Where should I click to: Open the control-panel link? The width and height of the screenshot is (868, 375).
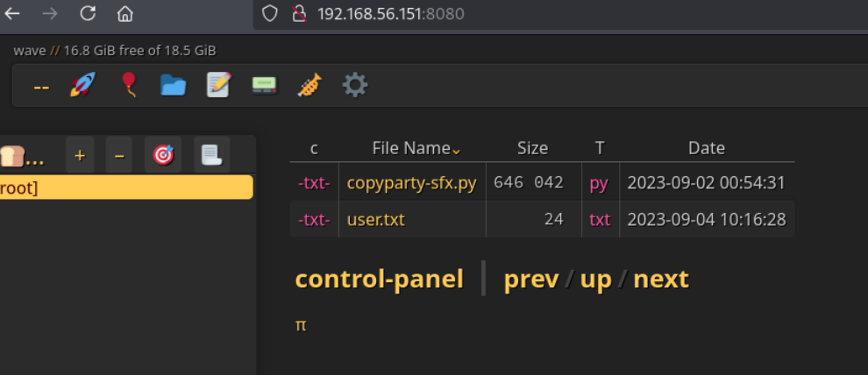click(379, 279)
